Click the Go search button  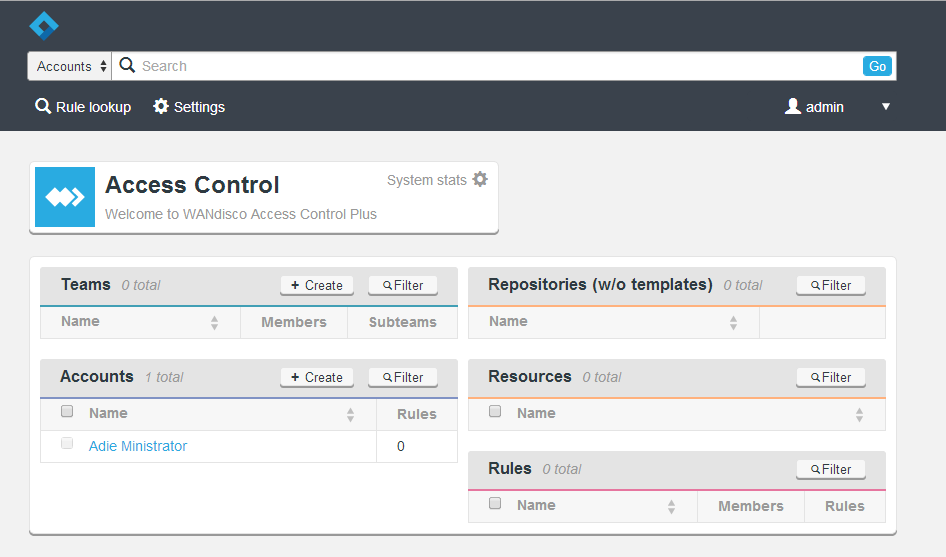(x=877, y=66)
